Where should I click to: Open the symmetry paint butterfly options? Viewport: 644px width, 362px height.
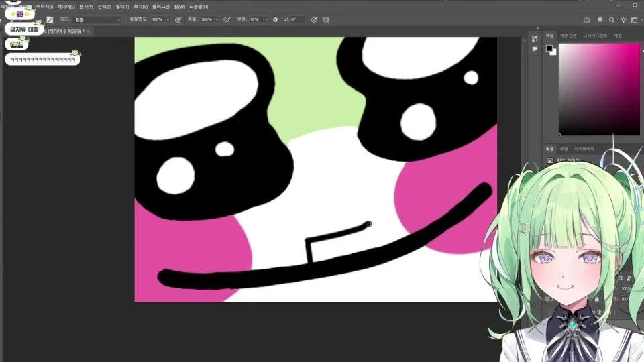pyautogui.click(x=326, y=19)
